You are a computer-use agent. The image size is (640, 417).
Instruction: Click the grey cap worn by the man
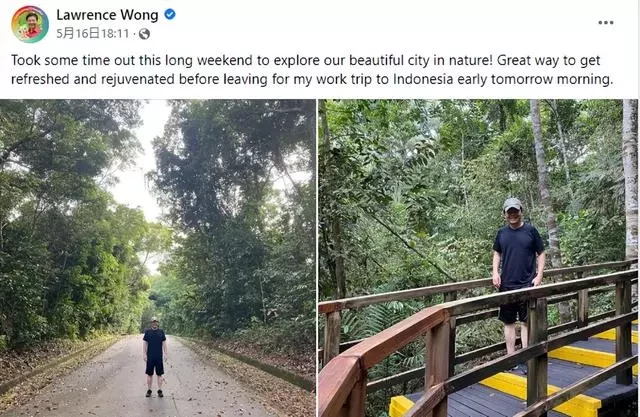pos(512,204)
